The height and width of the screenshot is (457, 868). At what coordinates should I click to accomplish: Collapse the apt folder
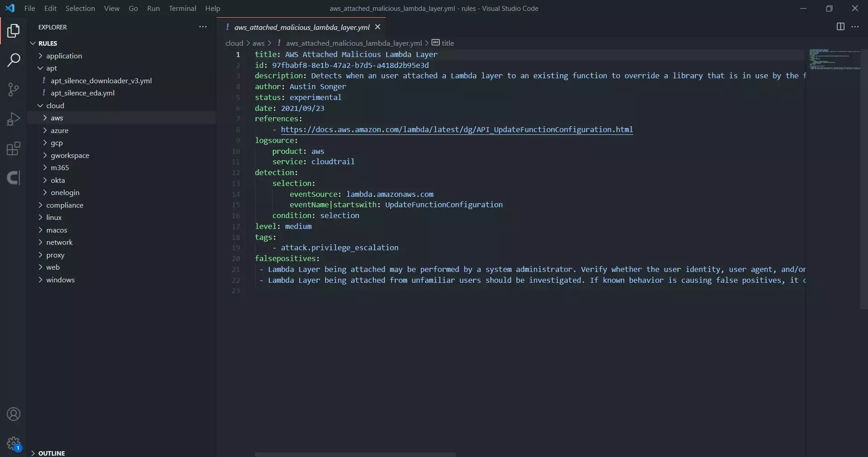(40, 68)
